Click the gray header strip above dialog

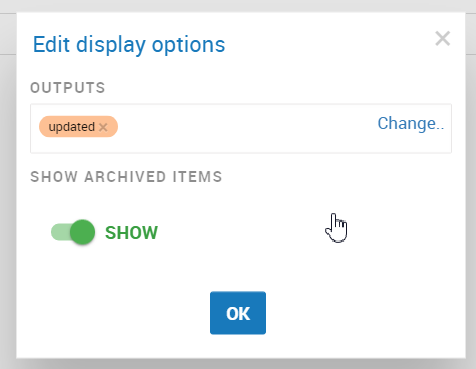coord(238,5)
